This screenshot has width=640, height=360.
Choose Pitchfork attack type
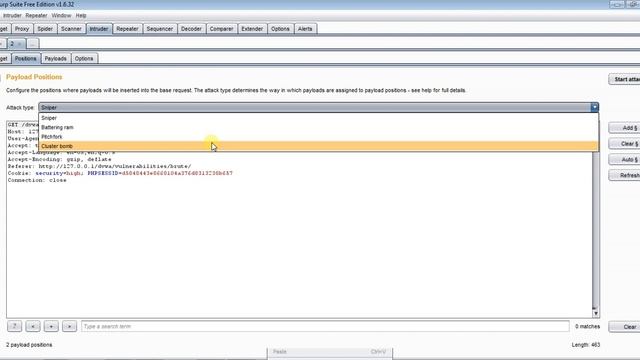[x=318, y=137]
